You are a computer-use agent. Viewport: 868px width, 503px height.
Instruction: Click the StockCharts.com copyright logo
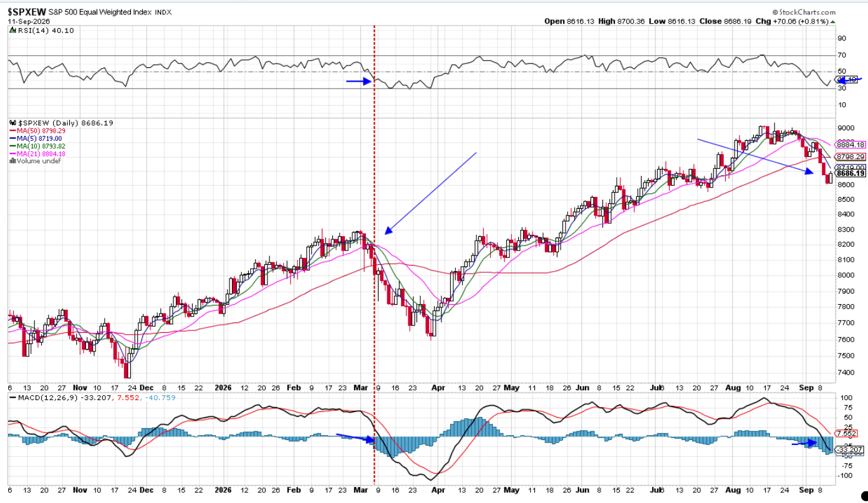point(803,12)
